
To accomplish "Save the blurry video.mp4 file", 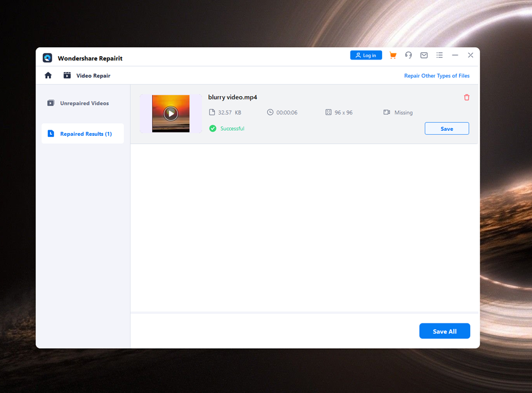I will [447, 129].
